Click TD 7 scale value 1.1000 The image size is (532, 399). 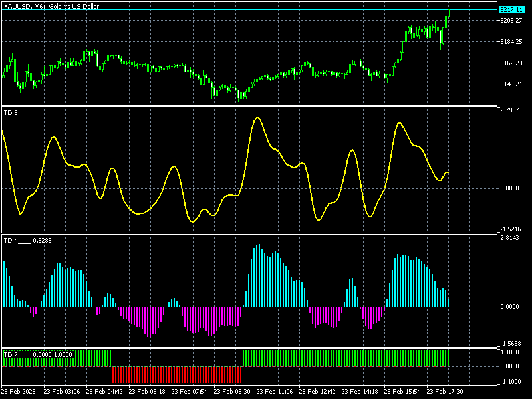(509, 352)
